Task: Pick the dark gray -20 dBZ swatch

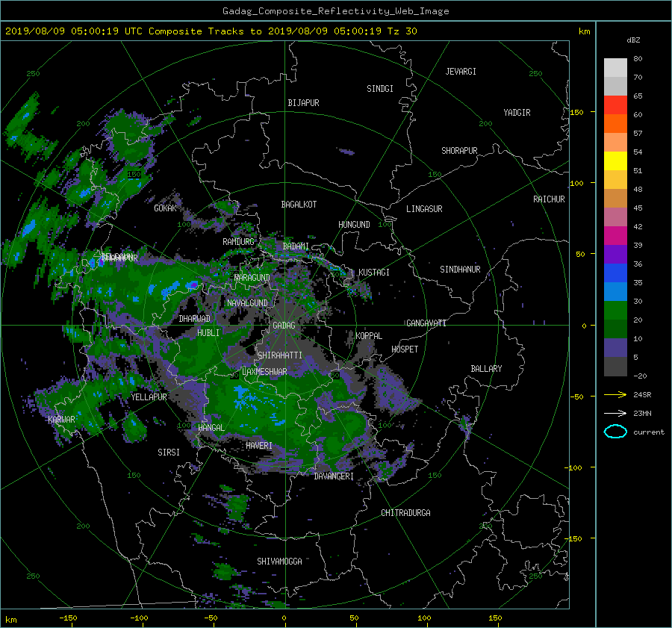Action: tap(615, 366)
